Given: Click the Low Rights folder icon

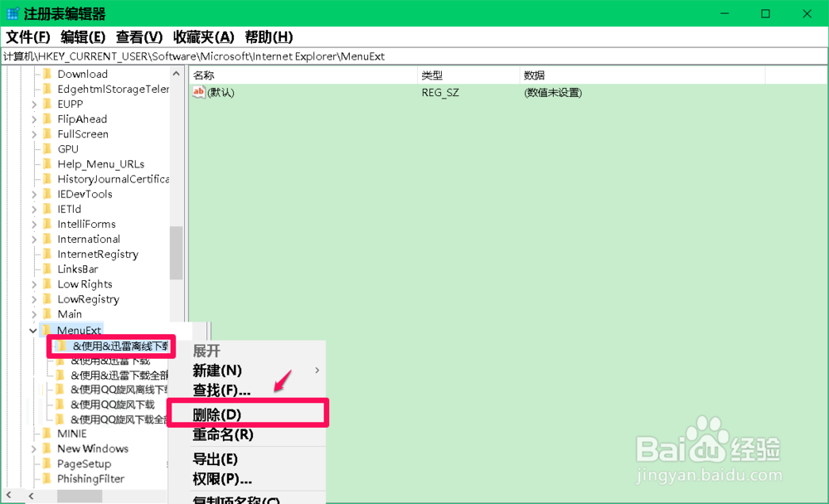Looking at the screenshot, I should pyautogui.click(x=47, y=284).
